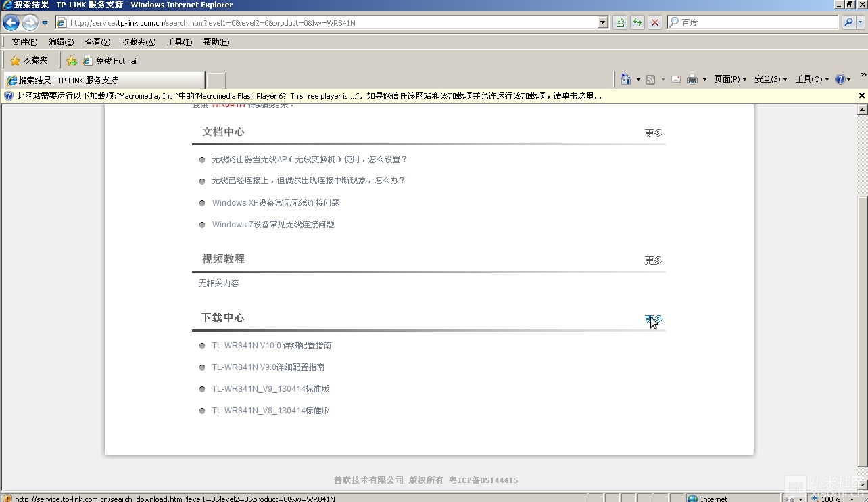The height and width of the screenshot is (502, 868).
Task: Click the vertical scrollbar up arrow
Action: pyautogui.click(x=862, y=109)
